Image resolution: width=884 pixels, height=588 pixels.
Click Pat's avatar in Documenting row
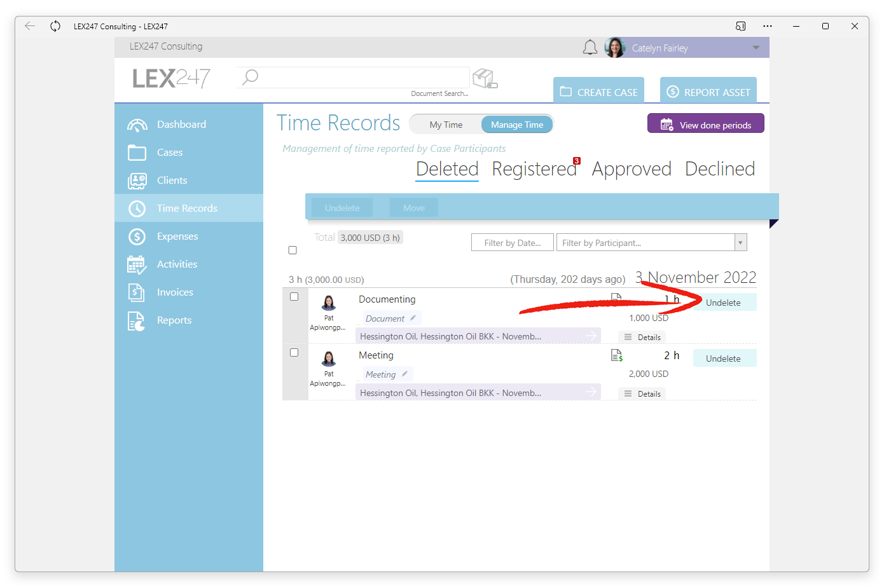click(329, 303)
